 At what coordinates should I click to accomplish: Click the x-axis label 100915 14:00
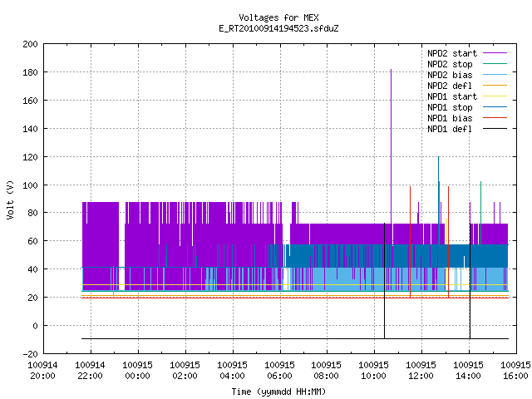coord(468,371)
